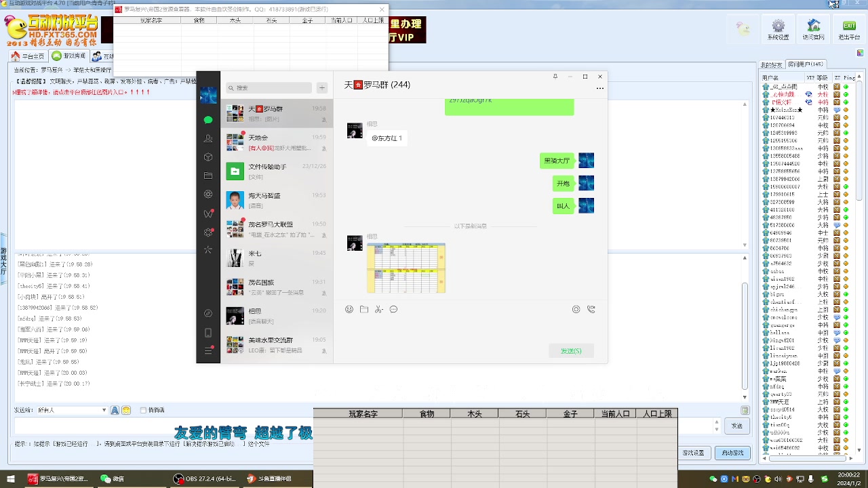Expand the 发送给 recipient dropdown
Viewport: 868px width, 488px height.
point(102,410)
